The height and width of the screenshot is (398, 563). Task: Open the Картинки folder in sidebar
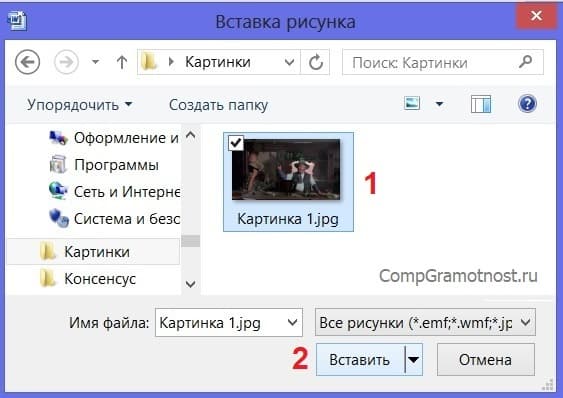(x=93, y=252)
